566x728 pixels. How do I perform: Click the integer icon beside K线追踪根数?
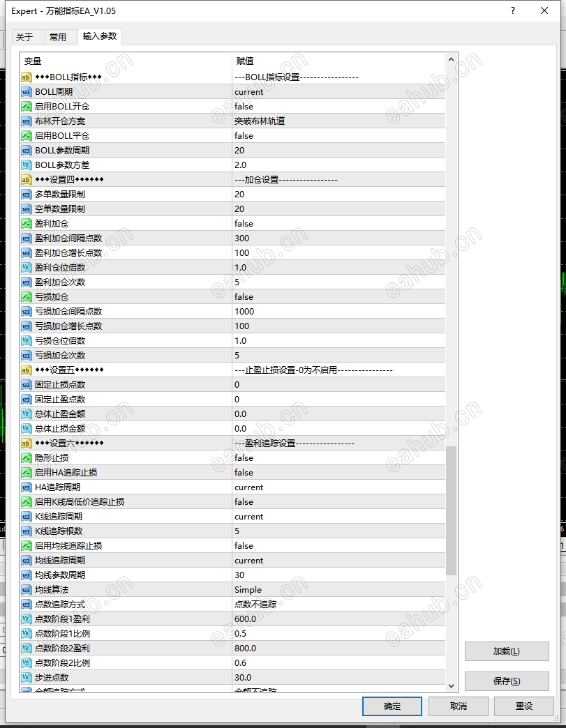coord(27,531)
